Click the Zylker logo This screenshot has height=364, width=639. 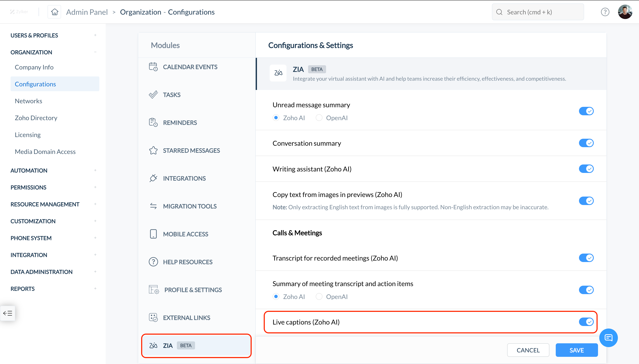point(19,12)
